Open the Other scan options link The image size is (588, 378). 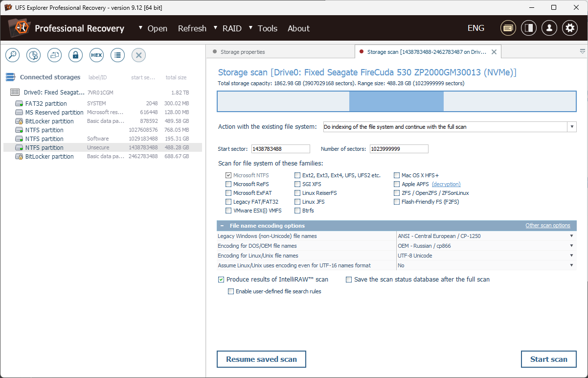click(547, 225)
